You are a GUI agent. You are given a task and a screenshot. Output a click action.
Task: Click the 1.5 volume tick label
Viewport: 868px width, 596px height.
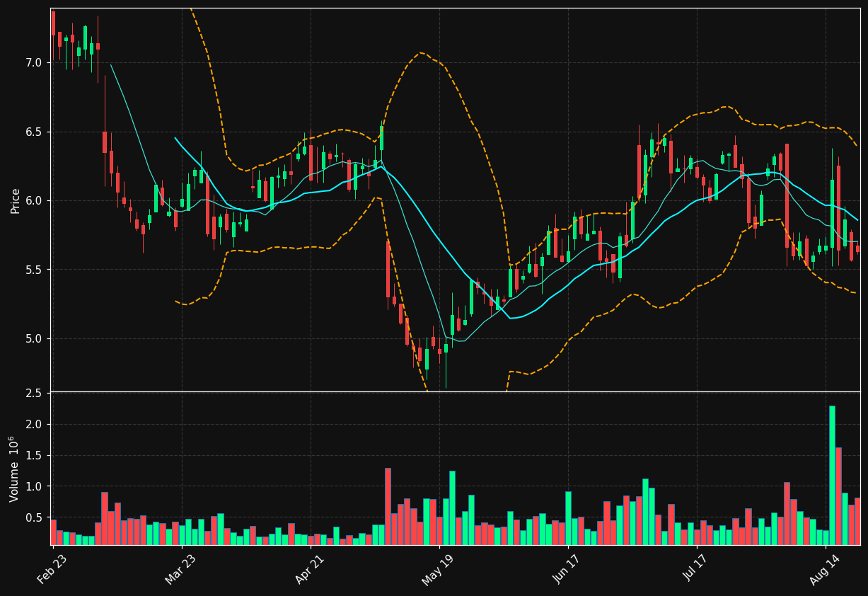coord(35,456)
